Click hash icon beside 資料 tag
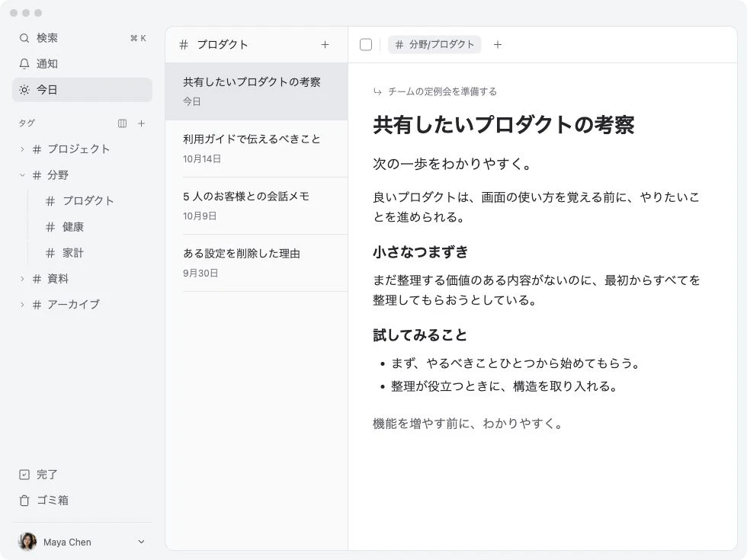The height and width of the screenshot is (560, 747). [37, 279]
